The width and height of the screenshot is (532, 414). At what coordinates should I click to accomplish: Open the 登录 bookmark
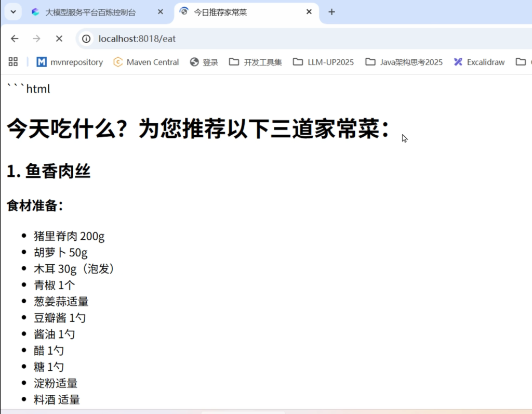click(204, 62)
